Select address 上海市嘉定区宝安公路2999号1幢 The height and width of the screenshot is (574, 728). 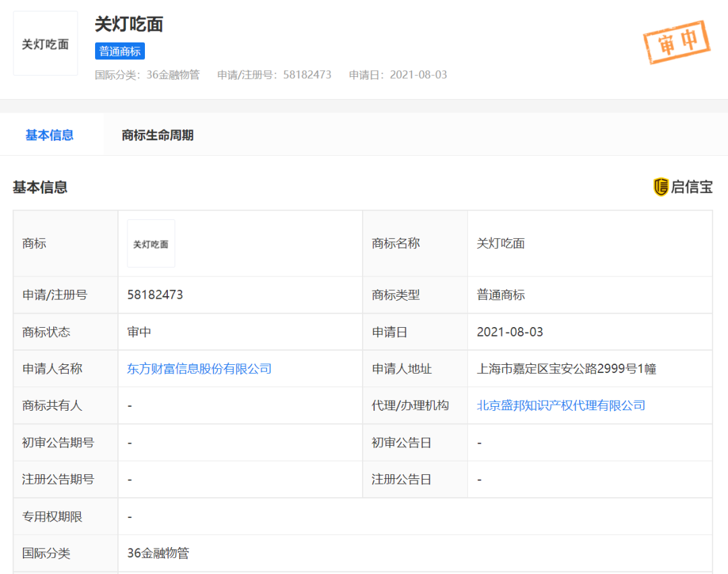(566, 369)
